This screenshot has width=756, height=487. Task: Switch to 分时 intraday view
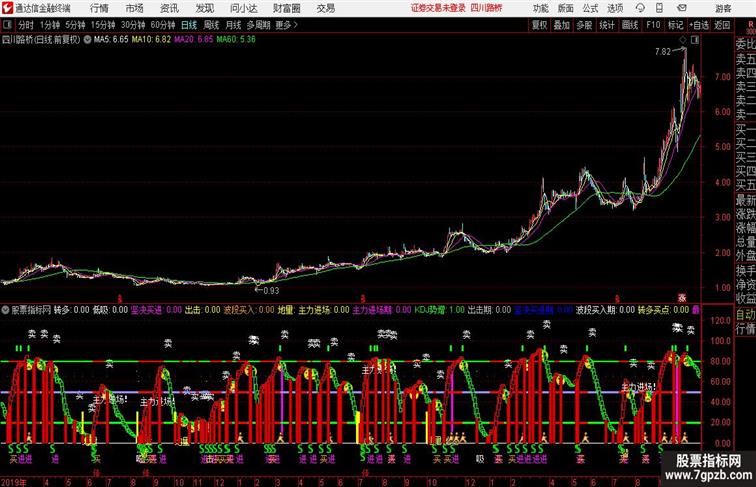coord(26,25)
